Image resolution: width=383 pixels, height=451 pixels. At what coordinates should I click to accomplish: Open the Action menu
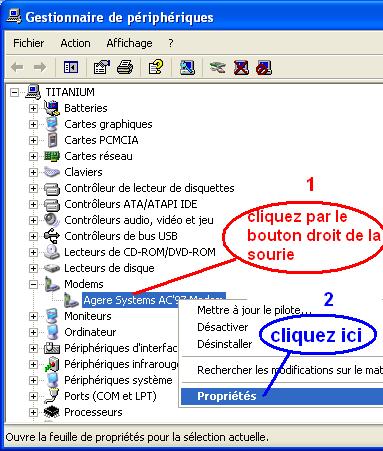pos(75,43)
